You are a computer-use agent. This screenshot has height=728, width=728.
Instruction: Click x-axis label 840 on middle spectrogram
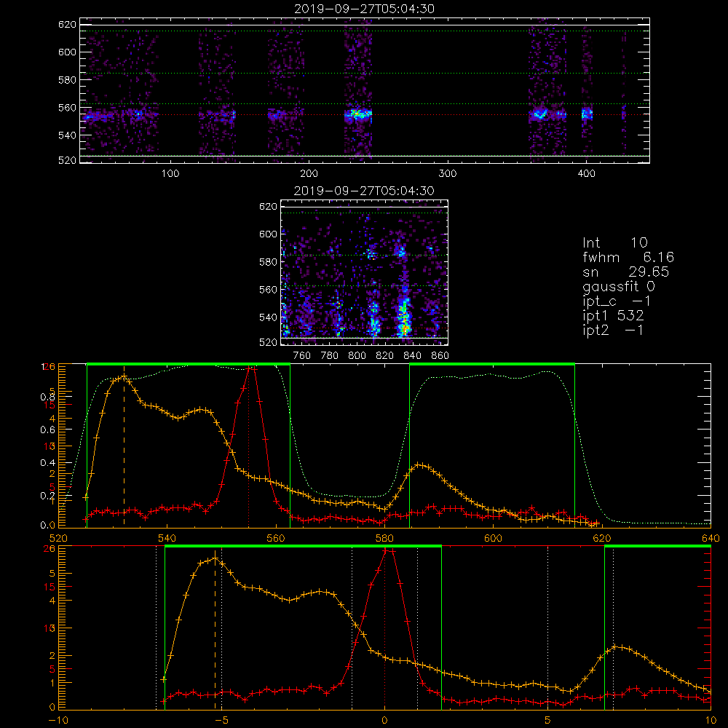(412, 356)
